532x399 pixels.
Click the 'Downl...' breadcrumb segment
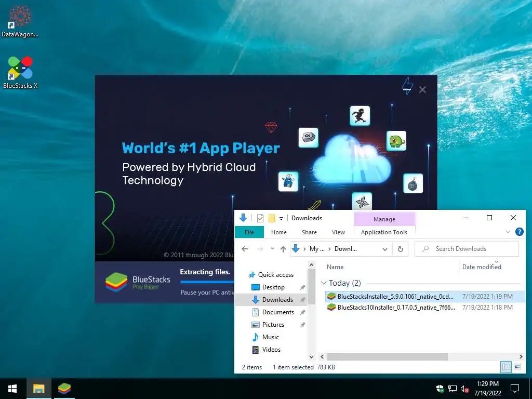(x=345, y=249)
